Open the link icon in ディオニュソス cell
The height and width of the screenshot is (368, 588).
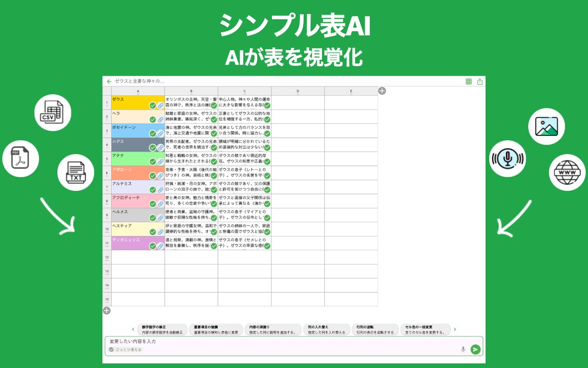click(x=160, y=246)
